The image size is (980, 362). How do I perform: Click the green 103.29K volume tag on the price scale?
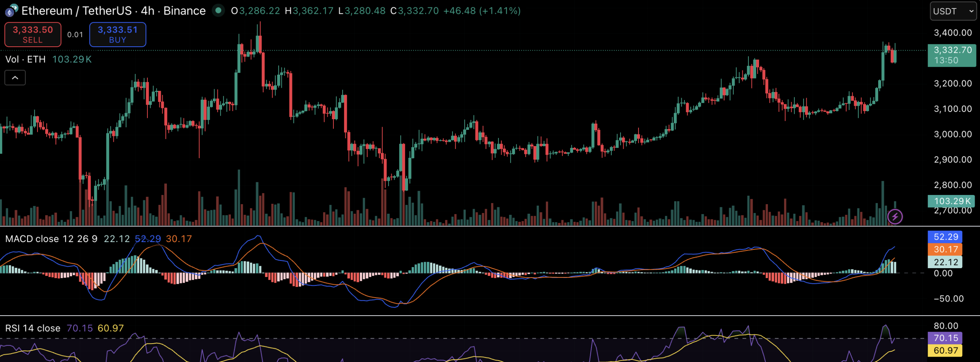tap(951, 201)
